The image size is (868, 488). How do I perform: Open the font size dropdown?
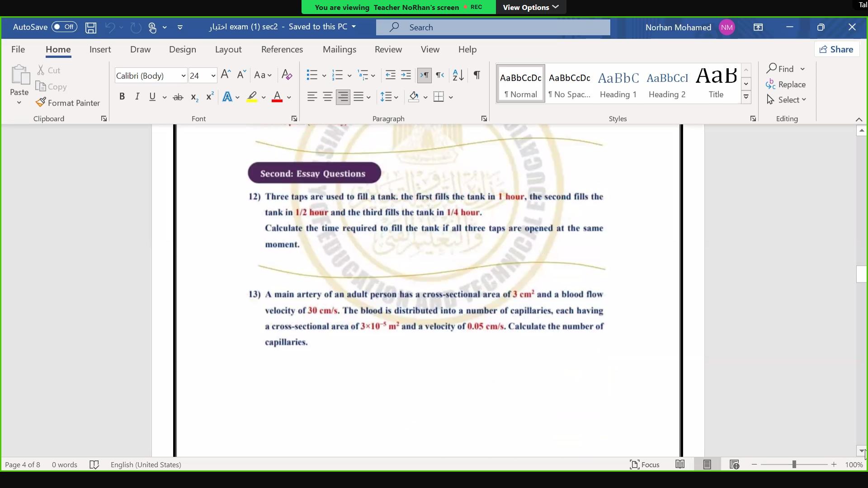point(213,76)
